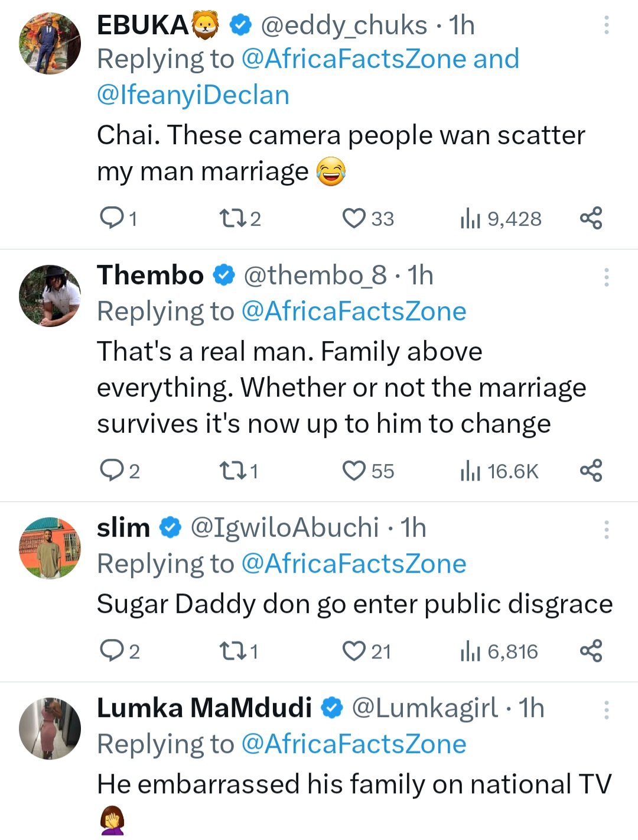Like Thembo's real man tweet
The width and height of the screenshot is (638, 840).
354,471
